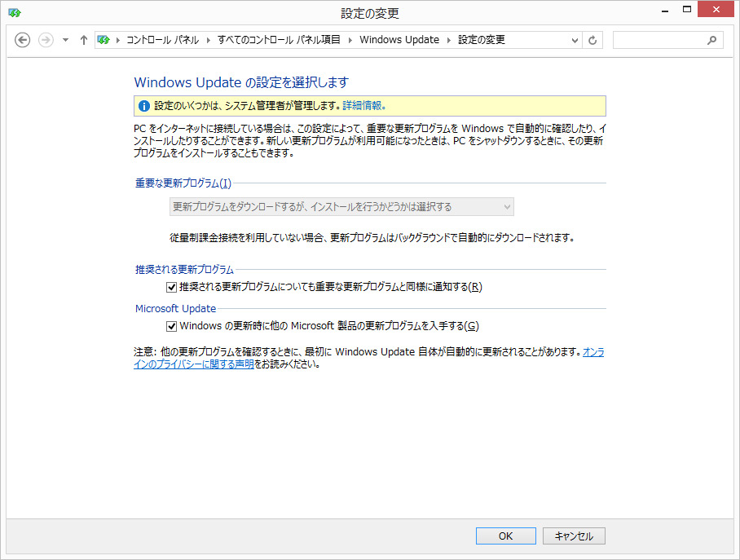This screenshot has height=560, width=740.
Task: Click the Windows Update の設定を選択します heading
Action: click(241, 82)
